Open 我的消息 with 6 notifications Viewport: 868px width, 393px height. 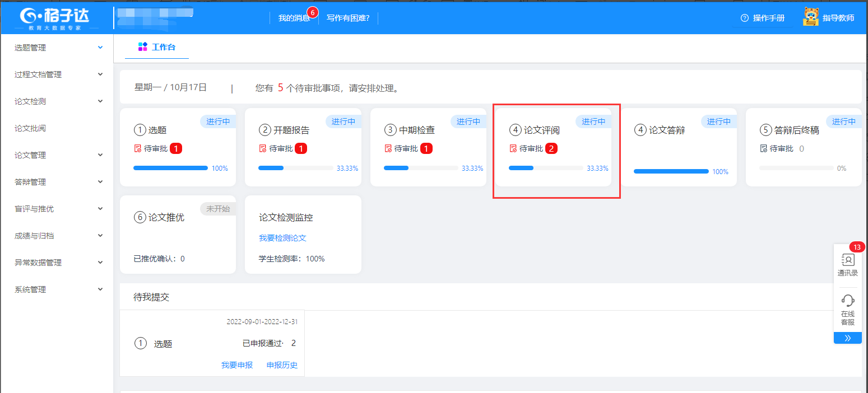tap(294, 18)
